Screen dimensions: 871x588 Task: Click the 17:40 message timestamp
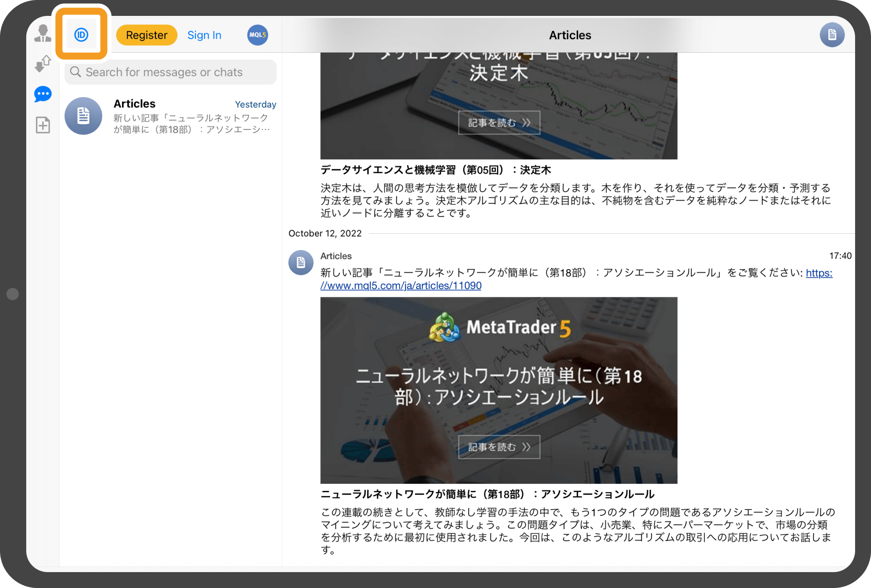[840, 256]
